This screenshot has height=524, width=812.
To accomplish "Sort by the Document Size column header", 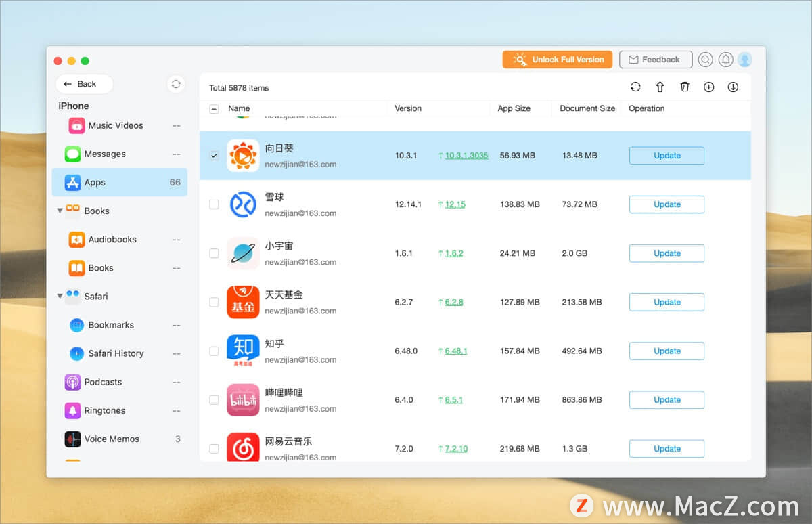I will pos(587,108).
